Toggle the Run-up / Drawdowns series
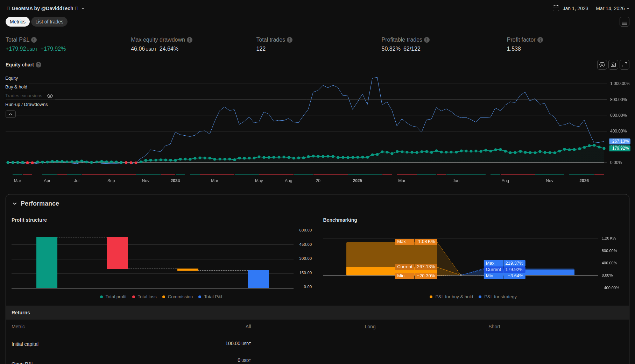 26,105
